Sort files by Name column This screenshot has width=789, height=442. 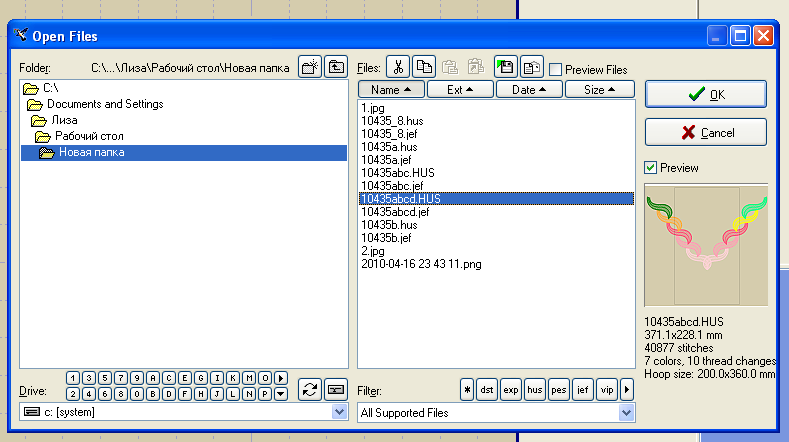(x=391, y=89)
